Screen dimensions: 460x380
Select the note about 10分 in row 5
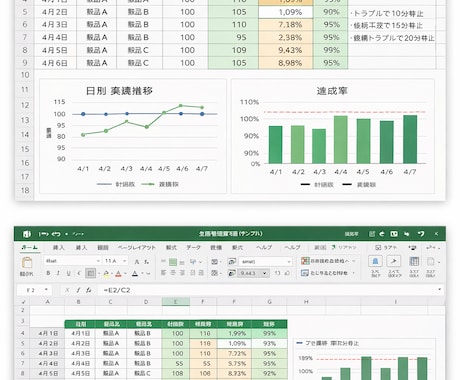tap(387, 14)
